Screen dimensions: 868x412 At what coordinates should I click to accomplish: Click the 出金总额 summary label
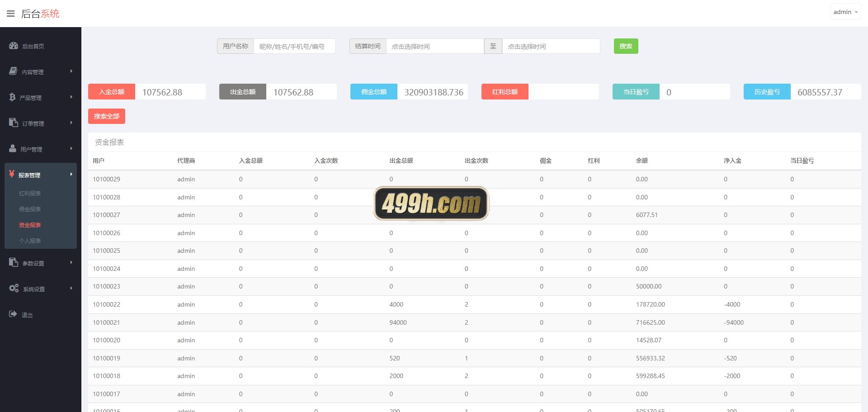(243, 92)
